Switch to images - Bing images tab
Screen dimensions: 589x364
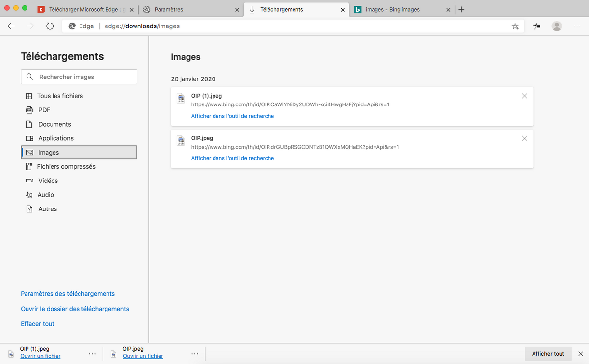402,10
